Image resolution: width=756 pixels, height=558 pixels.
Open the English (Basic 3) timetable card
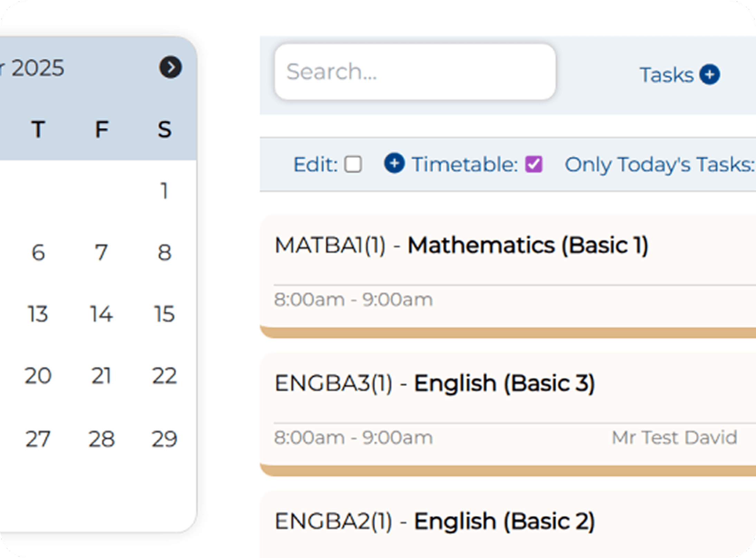[x=508, y=414]
